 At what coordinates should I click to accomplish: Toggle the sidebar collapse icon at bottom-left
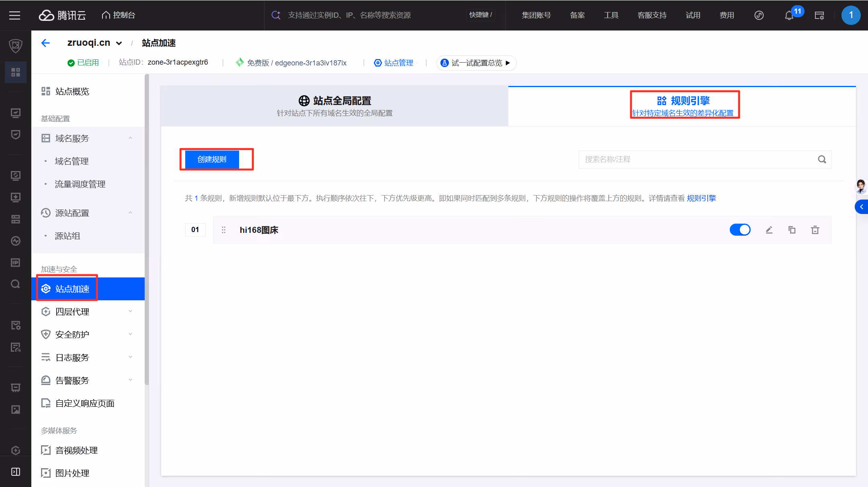pyautogui.click(x=16, y=472)
